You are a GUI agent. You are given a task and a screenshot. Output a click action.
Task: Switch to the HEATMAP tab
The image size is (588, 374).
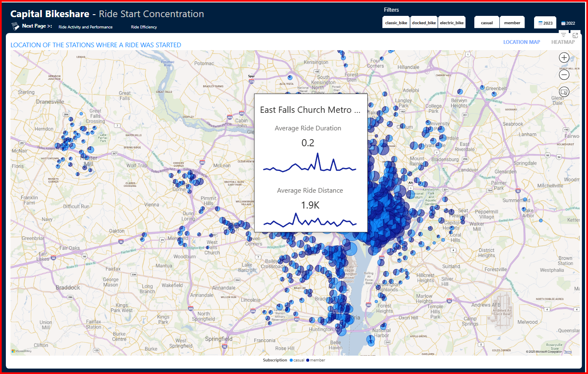(563, 42)
